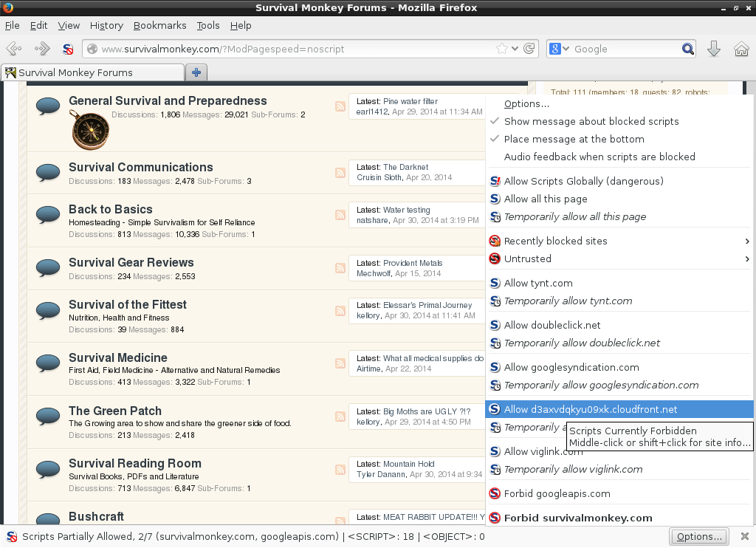Click RSS feed icon for The Green Patch

[340, 417]
